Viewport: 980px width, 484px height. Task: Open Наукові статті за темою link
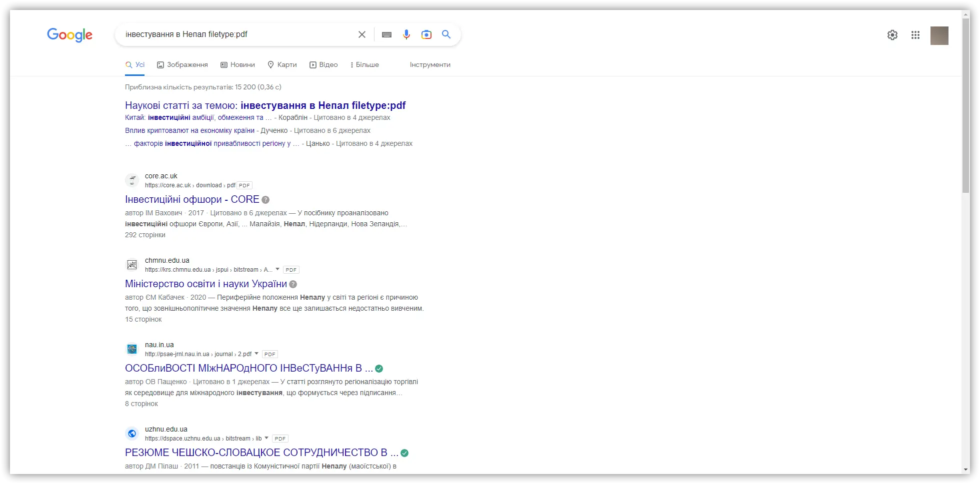265,105
